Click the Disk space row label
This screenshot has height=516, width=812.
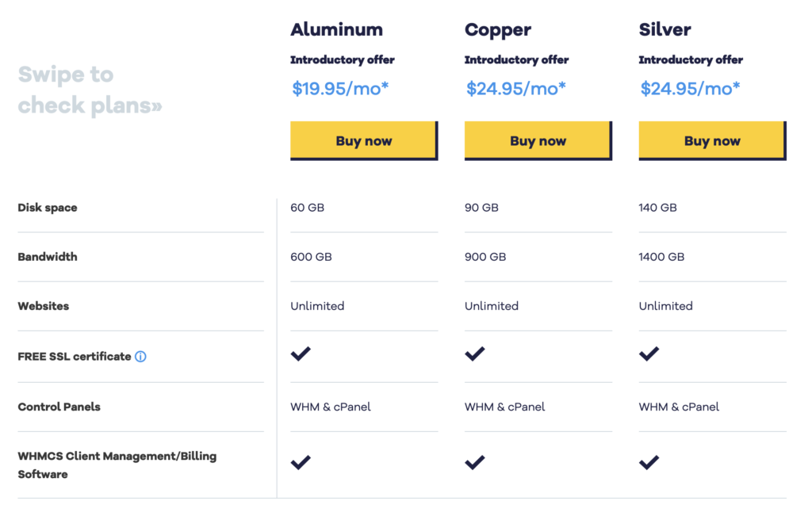click(x=48, y=208)
